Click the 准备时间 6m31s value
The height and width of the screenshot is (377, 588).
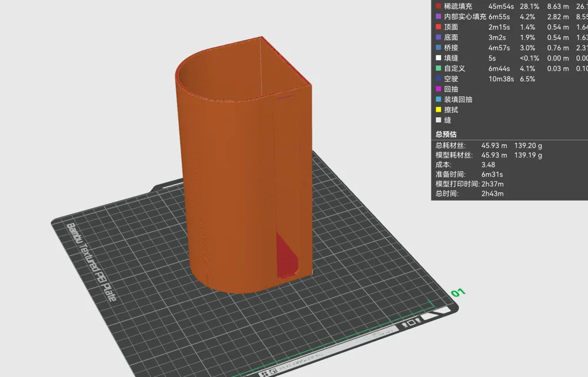pyautogui.click(x=492, y=175)
